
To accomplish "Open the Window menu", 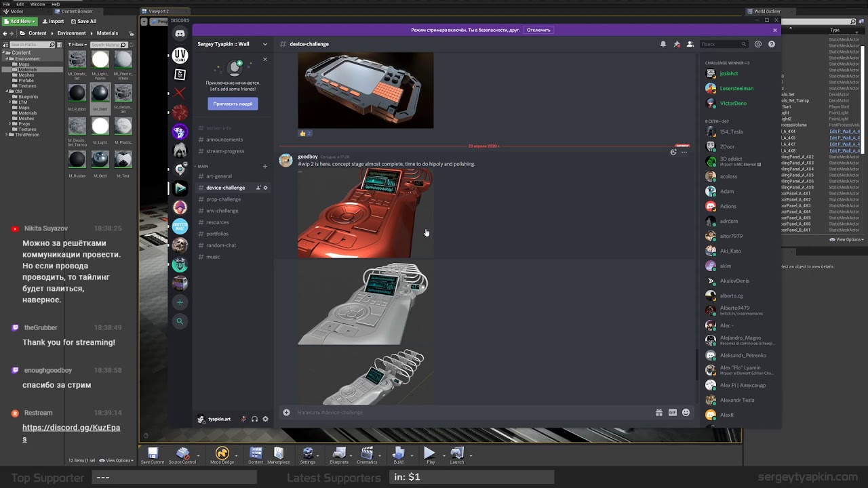I will click(x=38, y=4).
